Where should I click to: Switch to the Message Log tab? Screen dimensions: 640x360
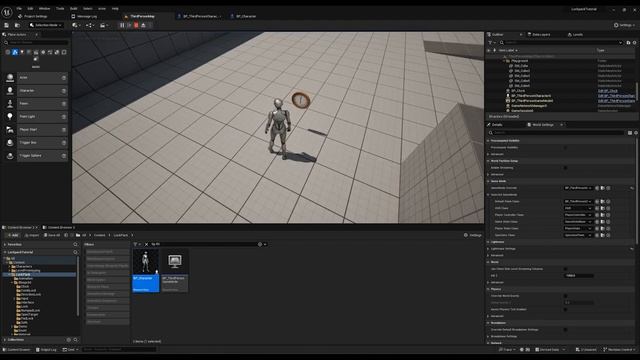pyautogui.click(x=84, y=16)
